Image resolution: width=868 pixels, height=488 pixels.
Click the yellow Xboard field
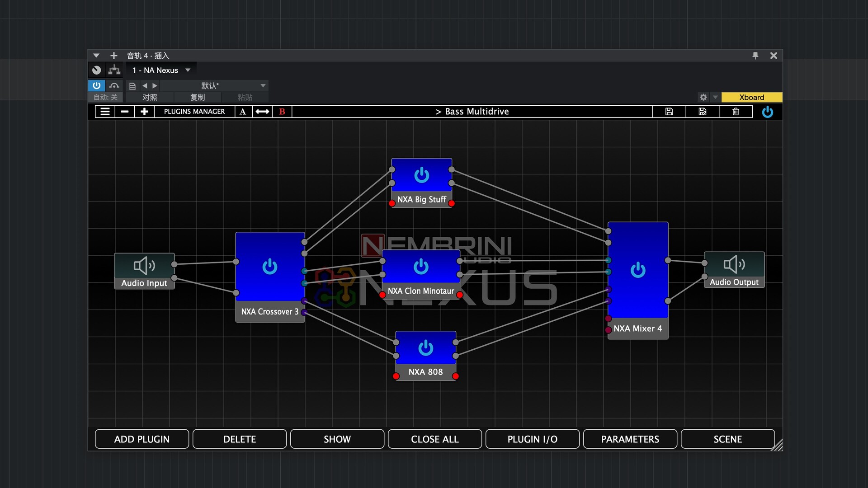point(752,97)
